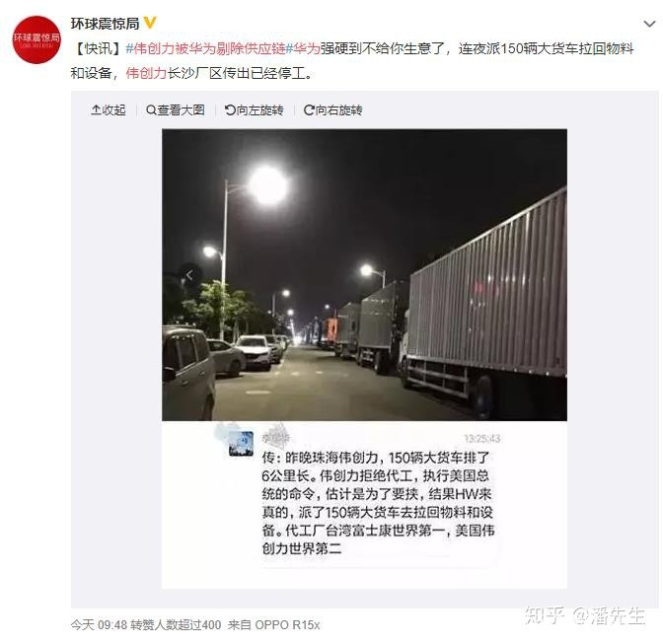This screenshot has height=644, width=663.
Task: Open hashtag 伟创力被华为剔除供应链
Action: [205, 49]
